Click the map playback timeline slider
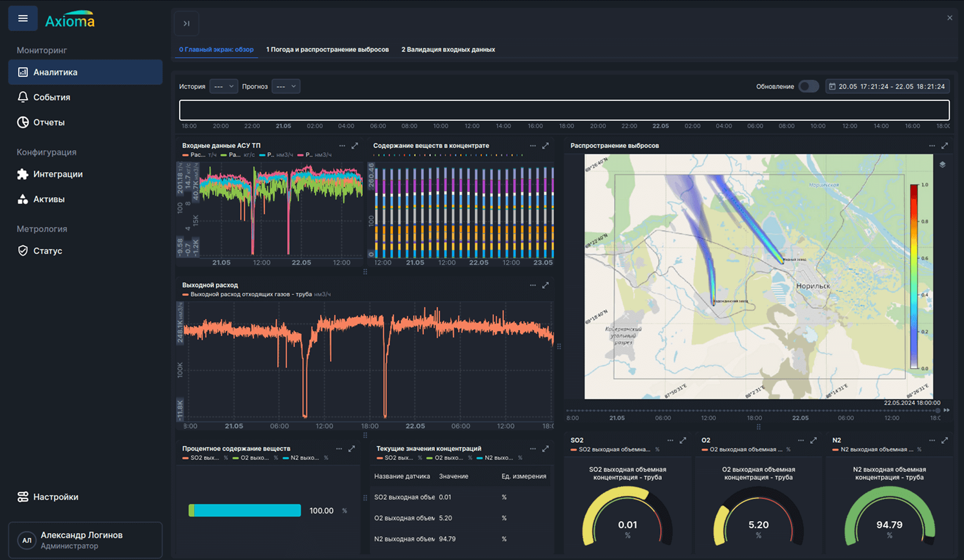The height and width of the screenshot is (560, 964). point(752,410)
